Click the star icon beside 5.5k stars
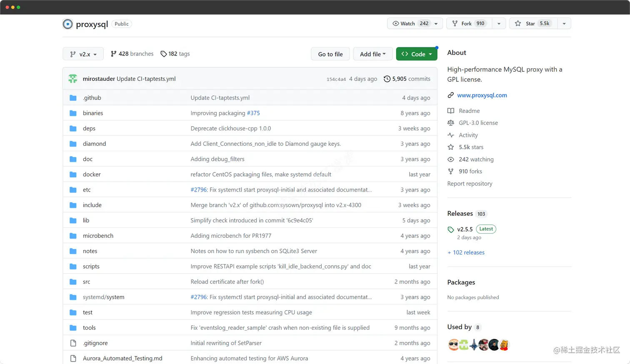The height and width of the screenshot is (364, 630). coord(450,147)
